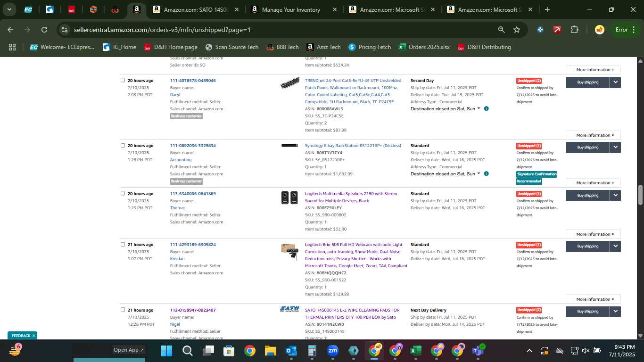Select checkbox for order 111-4078578-0489046

click(x=123, y=80)
